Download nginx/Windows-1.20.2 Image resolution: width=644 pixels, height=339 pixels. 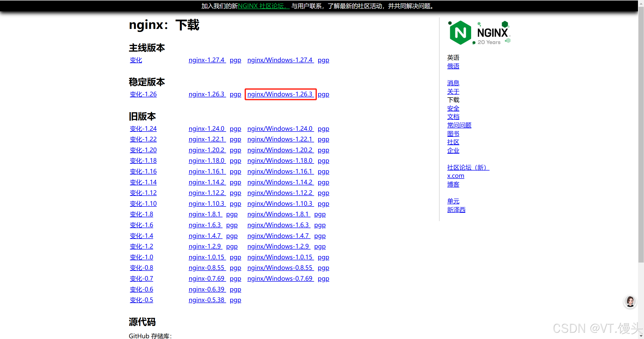[x=280, y=150]
